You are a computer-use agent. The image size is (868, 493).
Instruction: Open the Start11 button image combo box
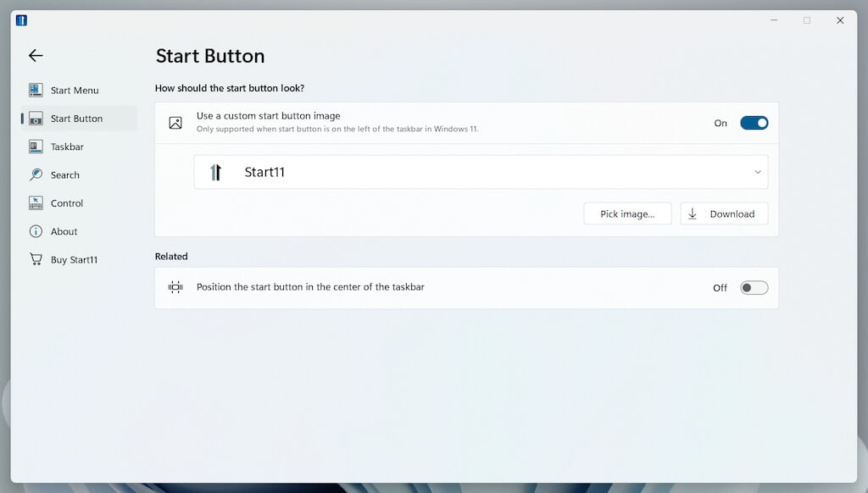click(x=481, y=172)
